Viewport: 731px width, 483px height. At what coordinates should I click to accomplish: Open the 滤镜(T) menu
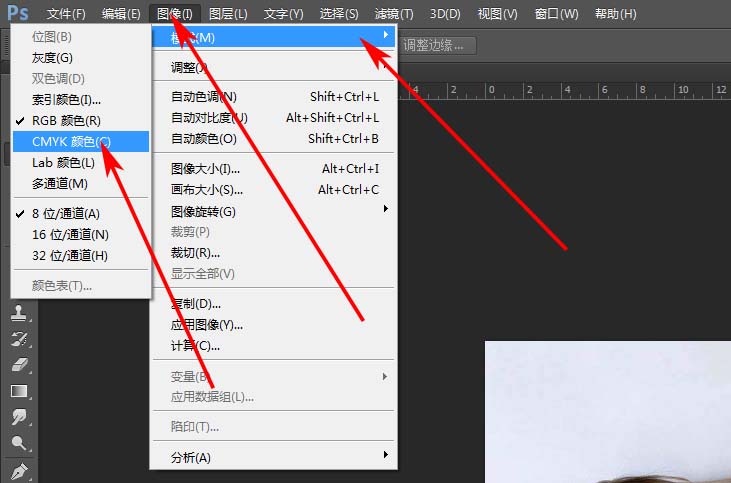pyautogui.click(x=394, y=14)
